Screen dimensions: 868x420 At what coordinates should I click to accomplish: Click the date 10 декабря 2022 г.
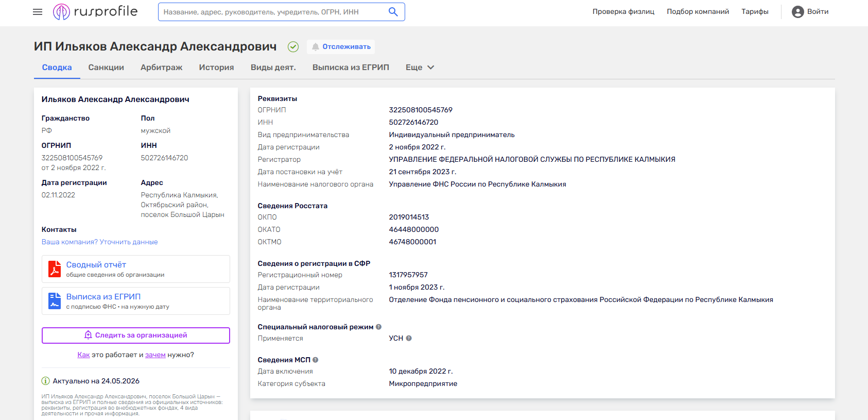(421, 372)
